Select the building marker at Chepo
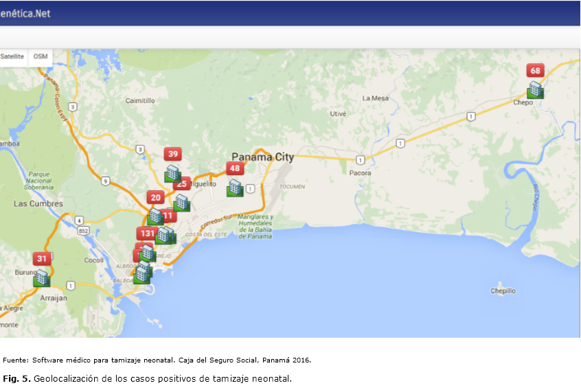Image resolution: width=581 pixels, height=392 pixels. [x=535, y=90]
